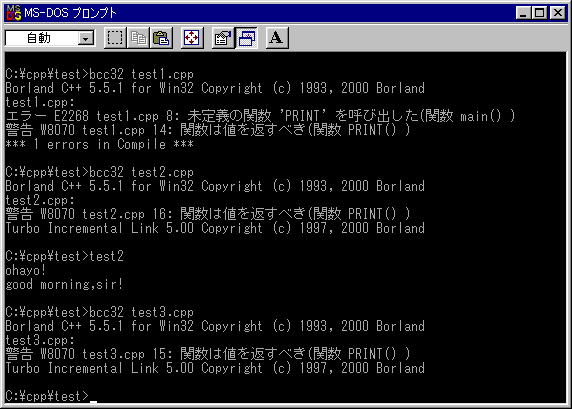Select the Mark (dashed selection) tool

[x=115, y=38]
